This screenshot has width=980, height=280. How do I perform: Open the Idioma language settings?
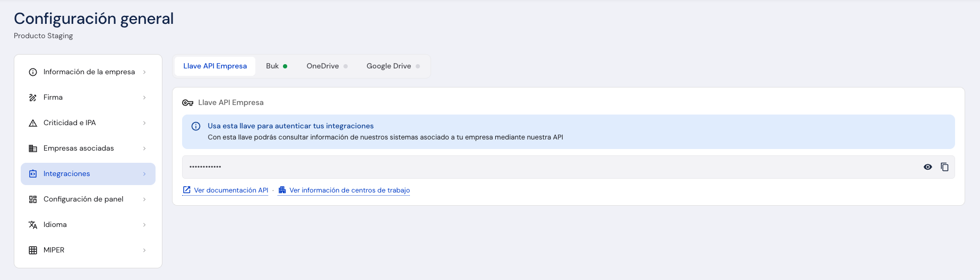[x=88, y=225]
